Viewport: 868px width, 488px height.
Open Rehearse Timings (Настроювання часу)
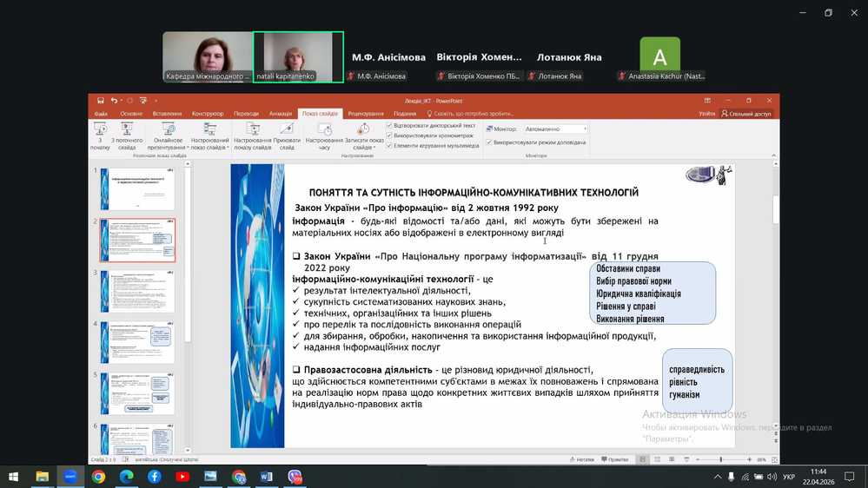pos(324,135)
